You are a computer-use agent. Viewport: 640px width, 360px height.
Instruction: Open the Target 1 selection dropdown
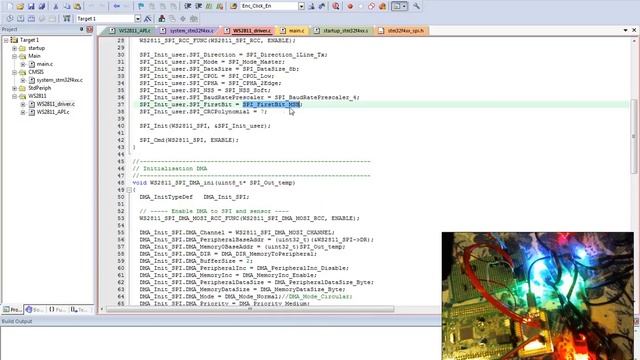point(138,19)
